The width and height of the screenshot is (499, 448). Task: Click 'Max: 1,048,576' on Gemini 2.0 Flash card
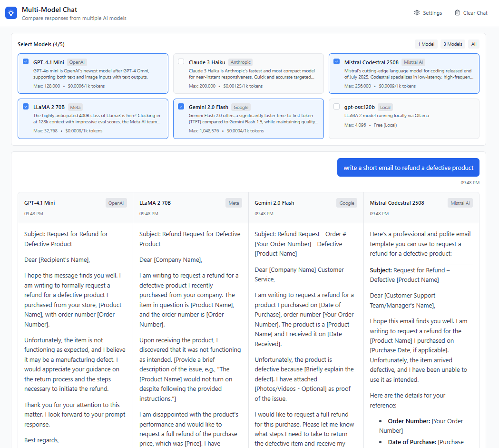(204, 131)
